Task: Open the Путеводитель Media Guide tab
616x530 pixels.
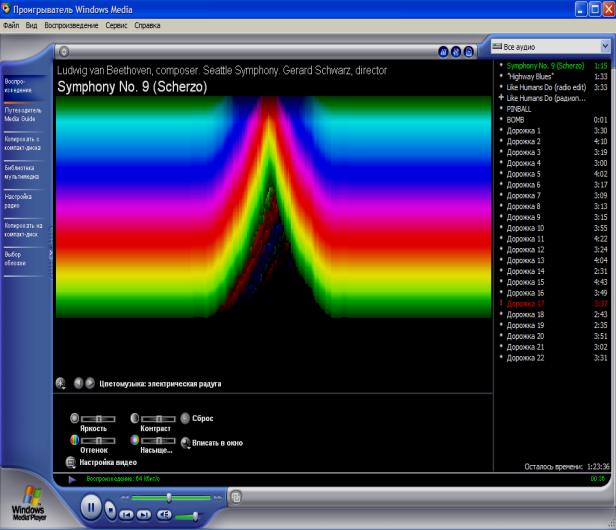Action: point(24,115)
